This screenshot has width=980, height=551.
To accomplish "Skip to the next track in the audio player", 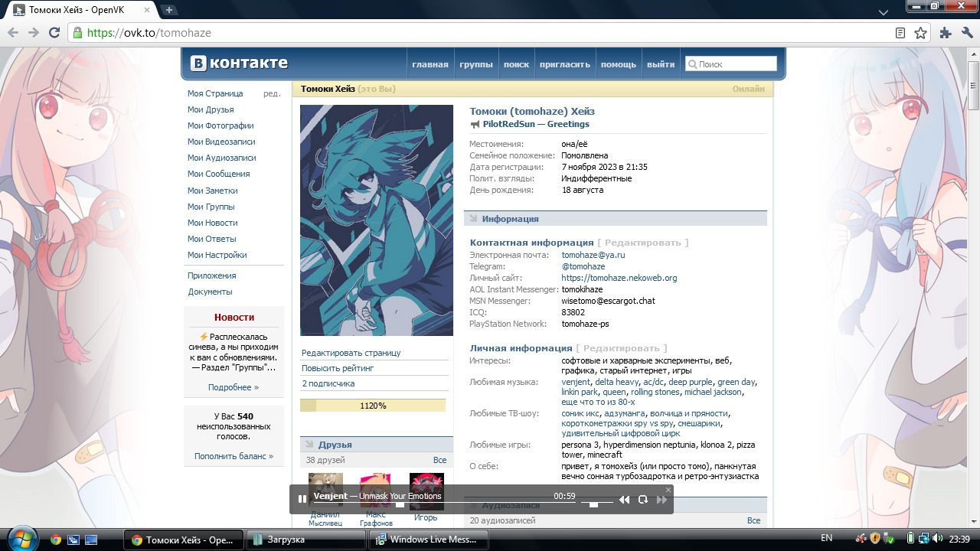I will pyautogui.click(x=662, y=500).
